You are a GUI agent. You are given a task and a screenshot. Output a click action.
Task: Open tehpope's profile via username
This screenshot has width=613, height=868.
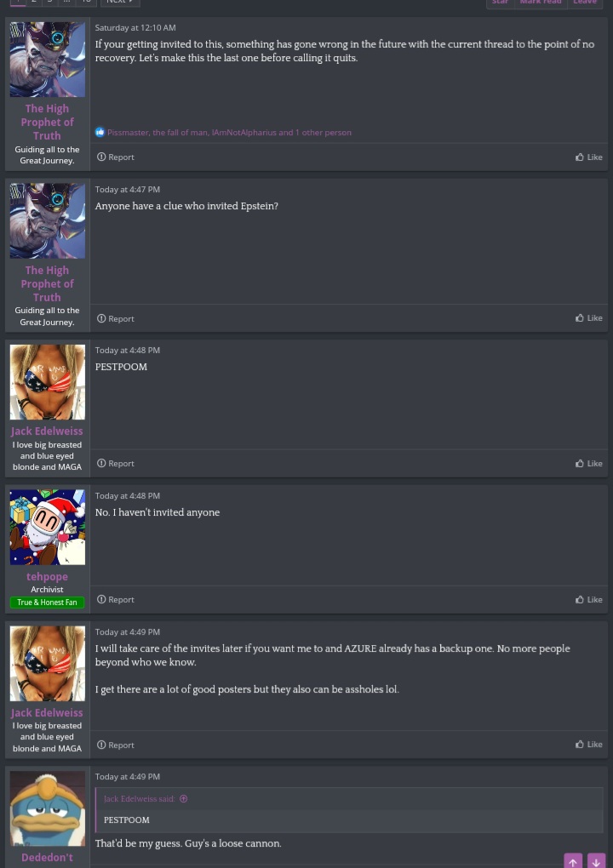[x=47, y=577]
